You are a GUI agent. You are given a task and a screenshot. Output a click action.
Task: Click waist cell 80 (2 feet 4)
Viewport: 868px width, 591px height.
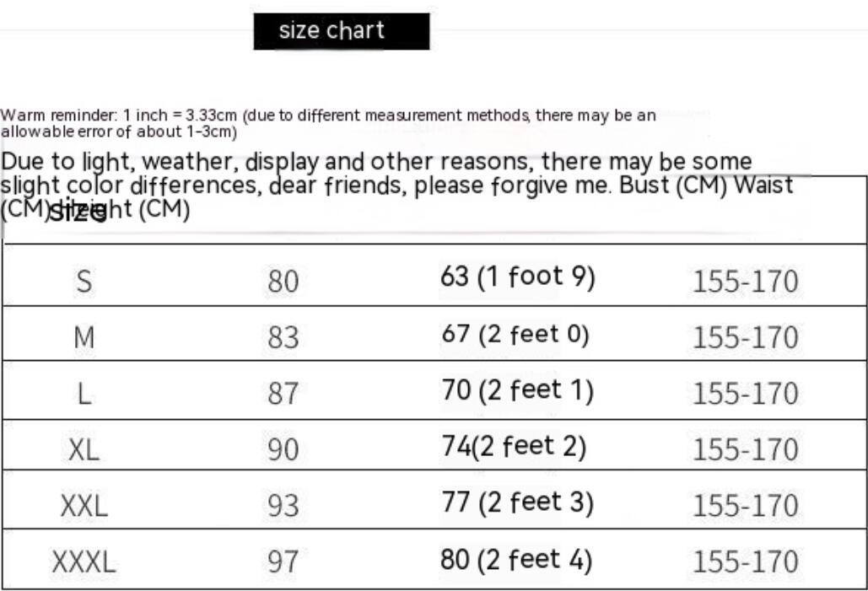(x=516, y=559)
